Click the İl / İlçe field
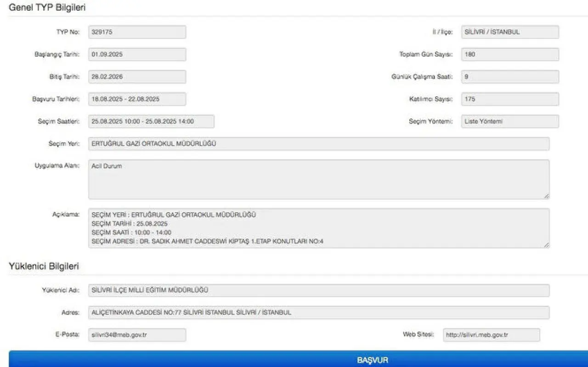588x367 pixels. coord(510,32)
